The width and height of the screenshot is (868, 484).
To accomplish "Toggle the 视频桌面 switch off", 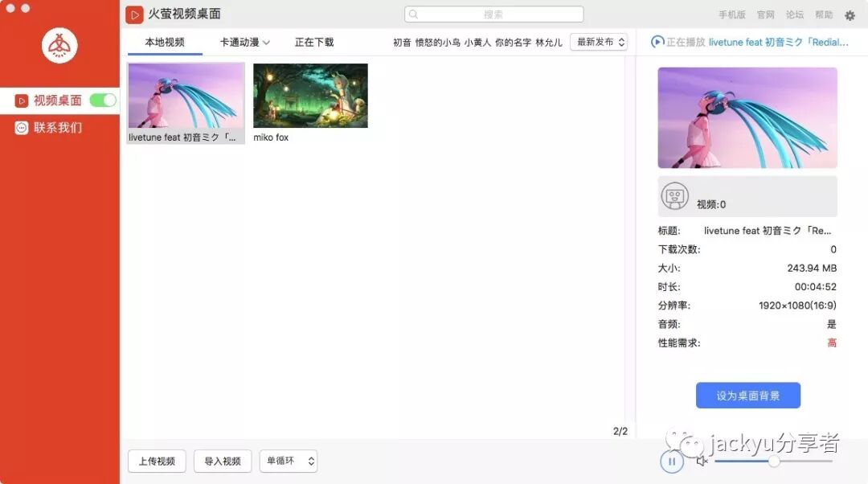I will [103, 100].
